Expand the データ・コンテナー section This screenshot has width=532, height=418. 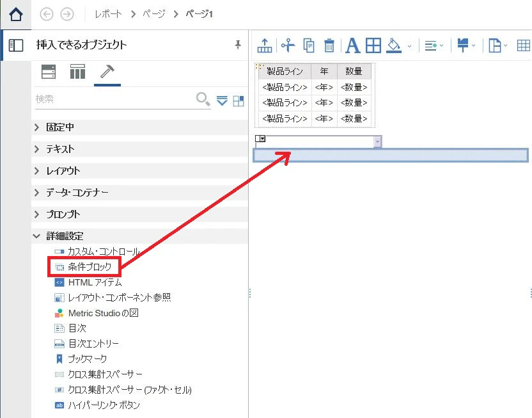coord(140,193)
